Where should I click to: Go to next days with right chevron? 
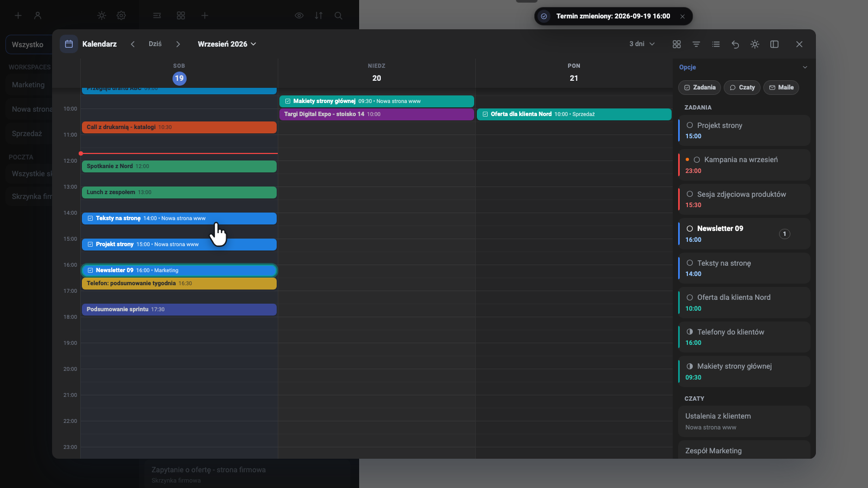point(178,44)
